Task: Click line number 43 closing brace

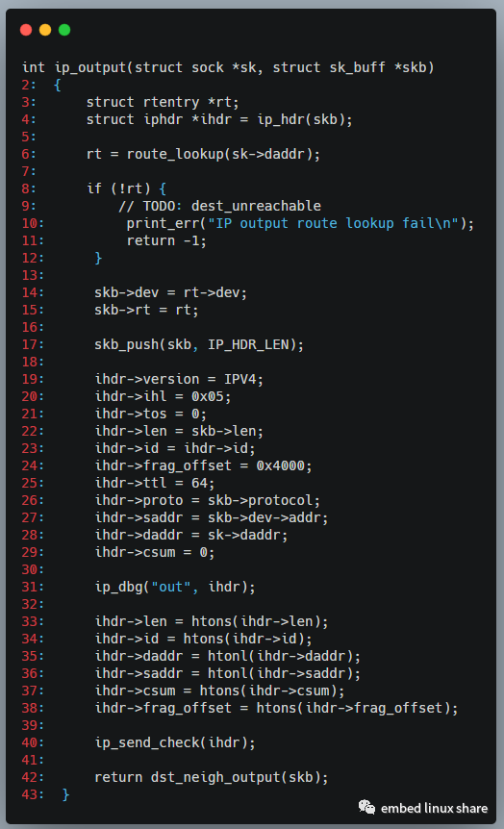Action: click(65, 794)
